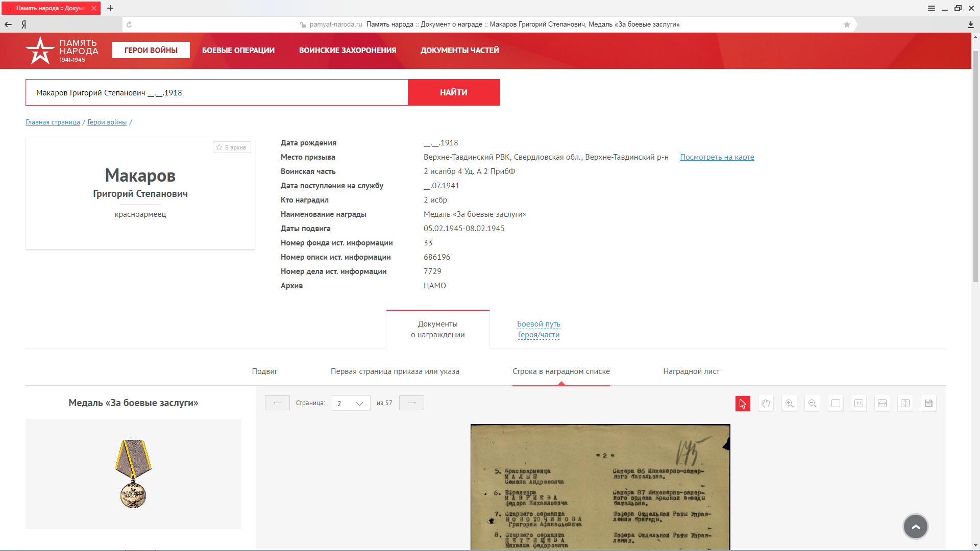Viewport: 980px width, 551px height.
Task: Set document view to 1:1 scale
Action: click(859, 404)
